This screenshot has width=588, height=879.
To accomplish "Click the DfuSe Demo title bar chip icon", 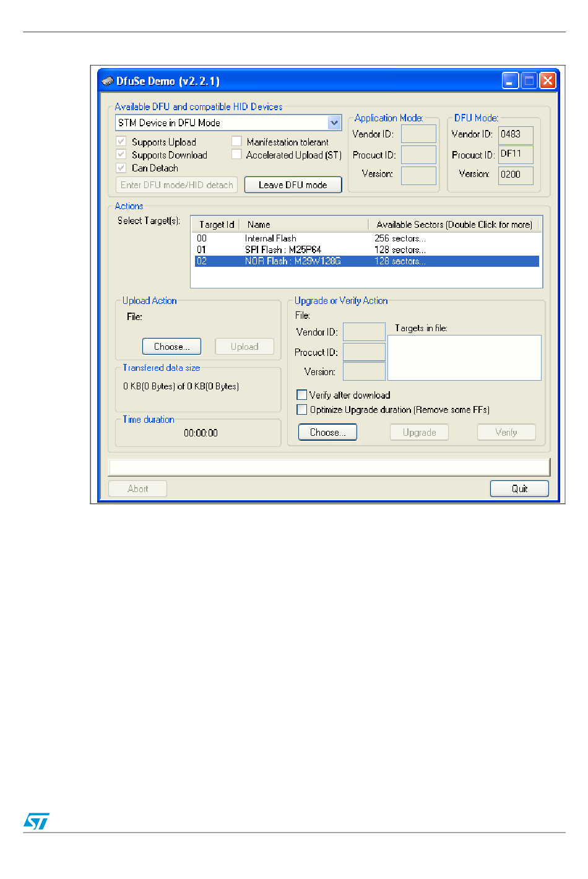I will point(108,81).
